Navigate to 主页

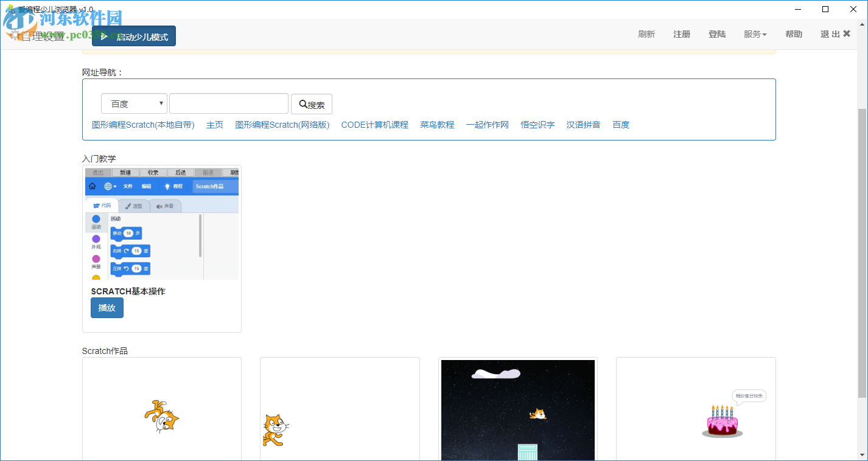pyautogui.click(x=214, y=125)
